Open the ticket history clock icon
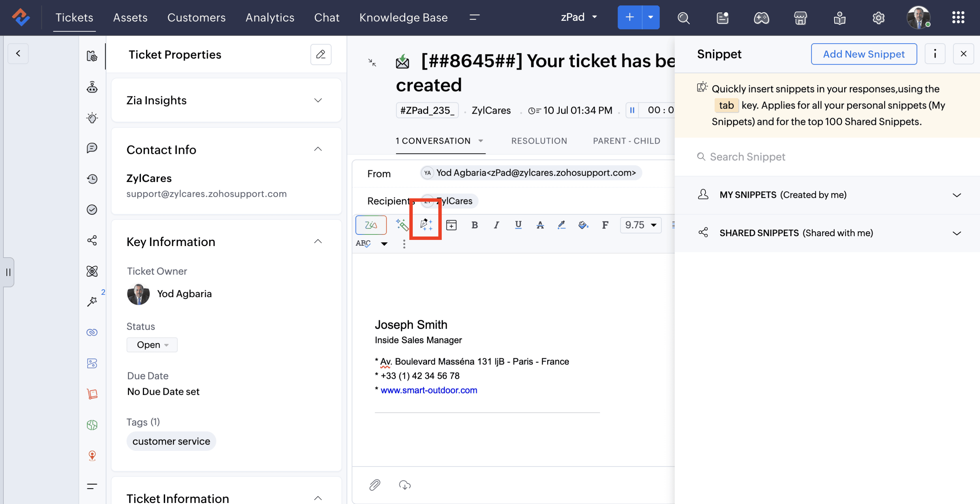Screen dimensions: 980x504 pos(92,179)
